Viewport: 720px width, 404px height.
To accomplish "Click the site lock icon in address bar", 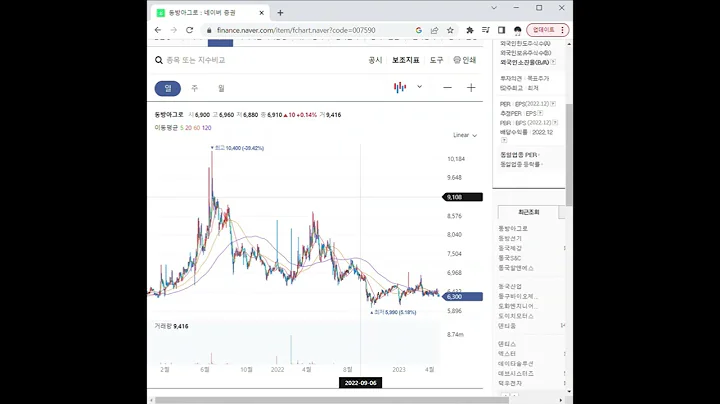I will click(209, 30).
